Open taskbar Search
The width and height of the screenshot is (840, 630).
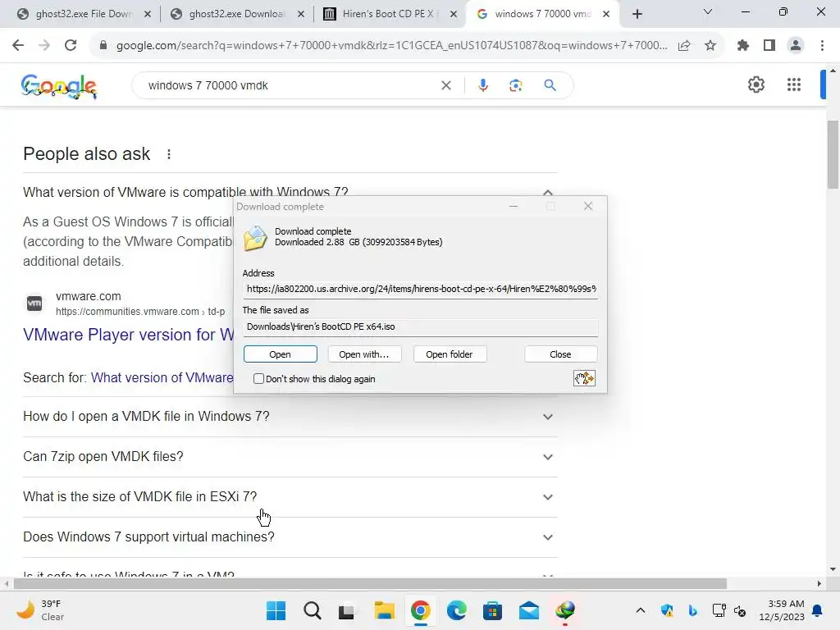coord(313,610)
